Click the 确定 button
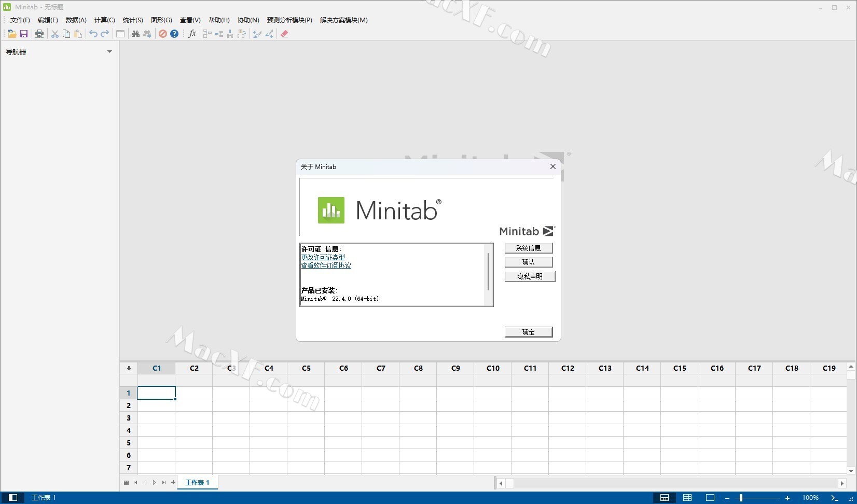 tap(529, 332)
